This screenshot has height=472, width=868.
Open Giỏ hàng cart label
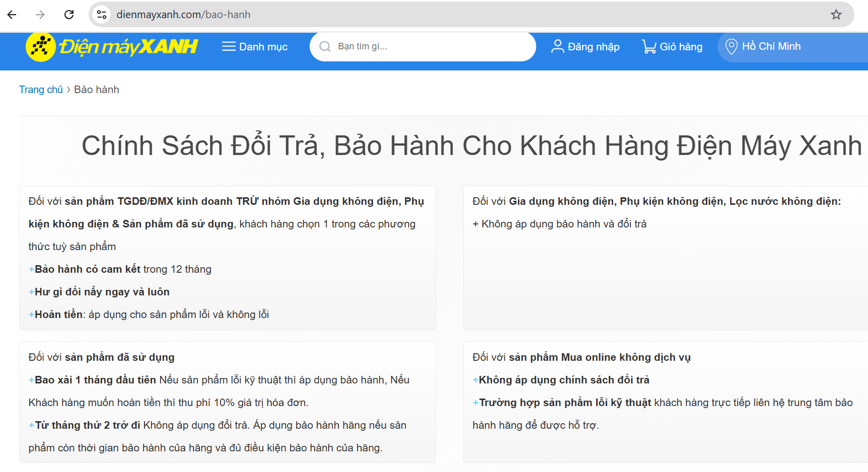click(x=681, y=47)
